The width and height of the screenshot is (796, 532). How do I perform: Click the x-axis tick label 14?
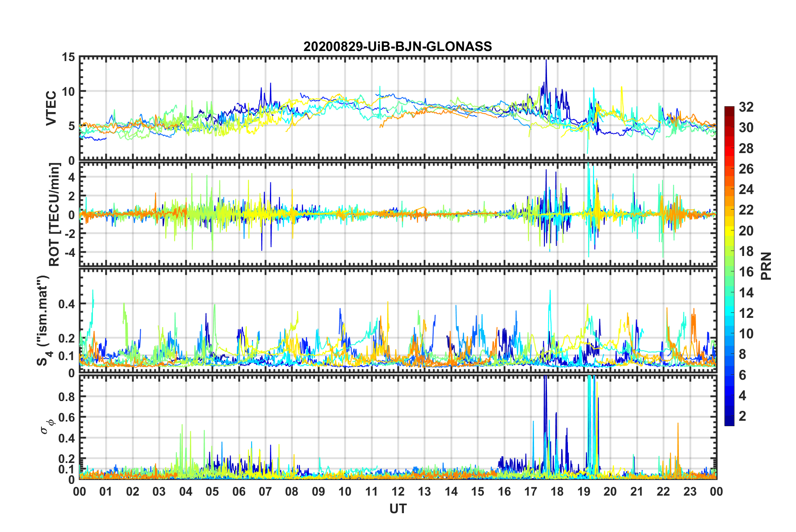click(451, 492)
